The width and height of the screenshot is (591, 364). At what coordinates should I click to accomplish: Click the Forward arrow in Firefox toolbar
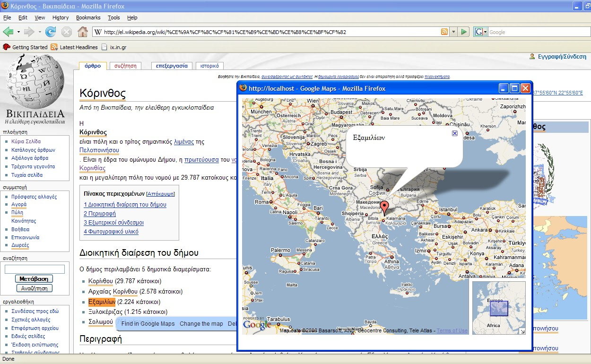tap(29, 32)
